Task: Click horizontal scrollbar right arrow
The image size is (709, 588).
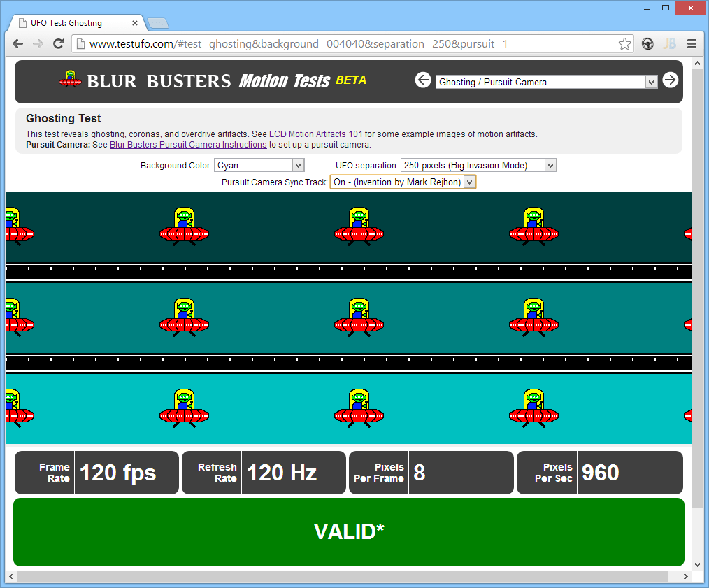Action: coord(685,576)
